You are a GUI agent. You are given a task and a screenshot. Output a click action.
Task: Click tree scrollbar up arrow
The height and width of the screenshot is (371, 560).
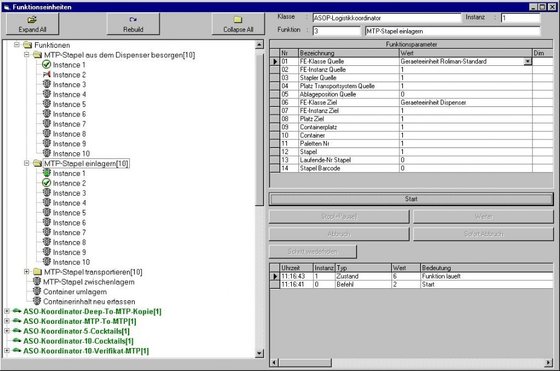tap(260, 45)
